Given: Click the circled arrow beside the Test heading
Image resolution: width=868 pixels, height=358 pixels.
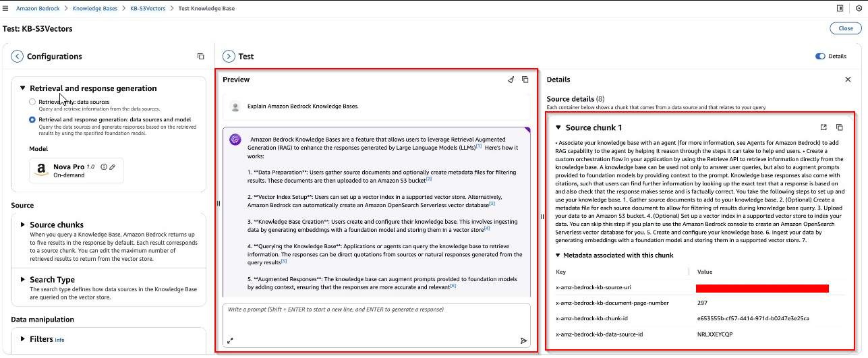Looking at the screenshot, I should tap(229, 57).
